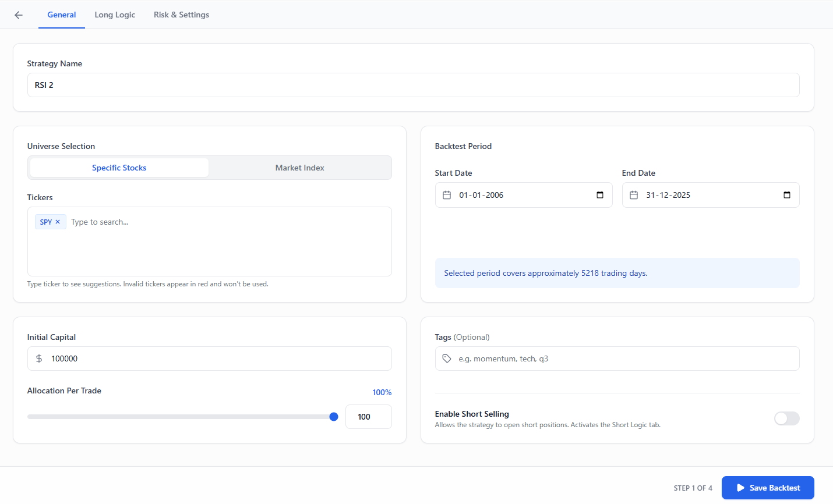The image size is (833, 504).
Task: Click the Allocation Per Trade slider handle
Action: pyautogui.click(x=334, y=417)
